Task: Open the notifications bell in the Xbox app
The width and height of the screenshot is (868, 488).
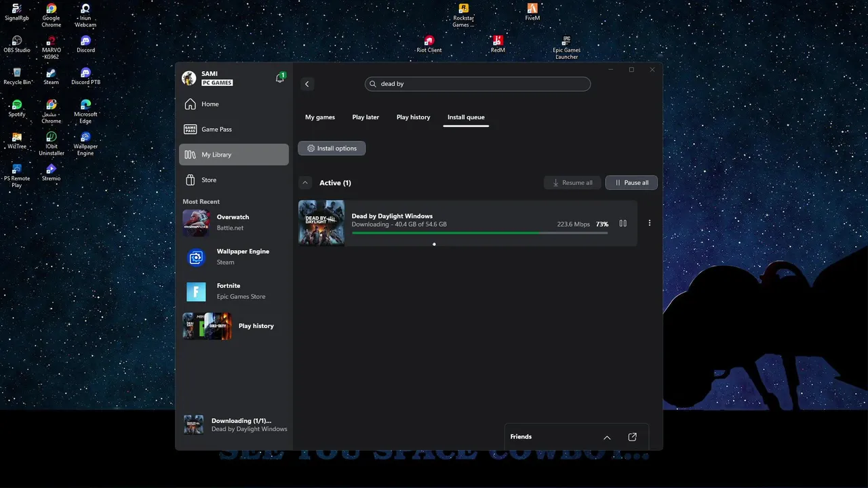Action: click(x=279, y=78)
